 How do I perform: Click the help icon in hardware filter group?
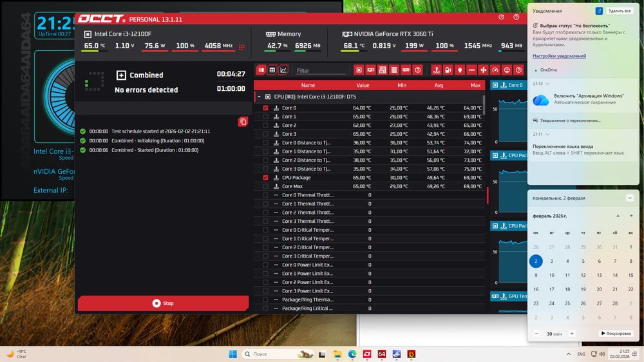(418, 70)
